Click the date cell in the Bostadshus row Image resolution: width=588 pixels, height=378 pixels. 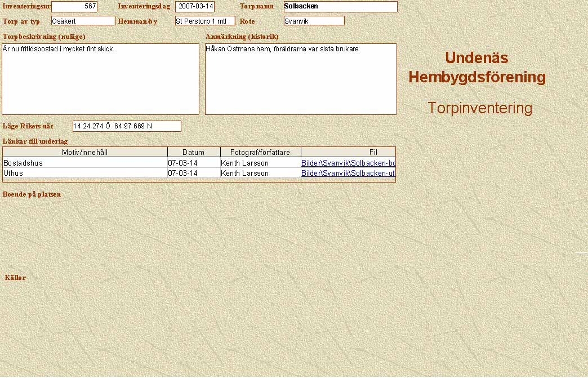click(x=194, y=163)
